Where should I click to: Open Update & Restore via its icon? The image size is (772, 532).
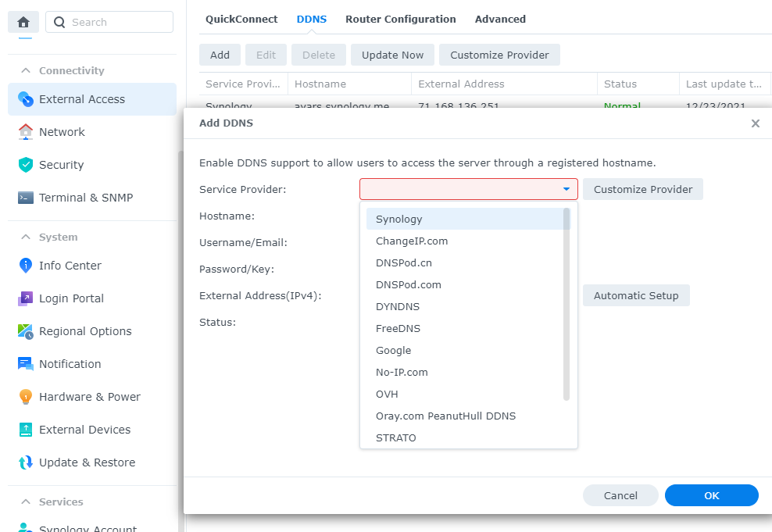pyautogui.click(x=26, y=462)
